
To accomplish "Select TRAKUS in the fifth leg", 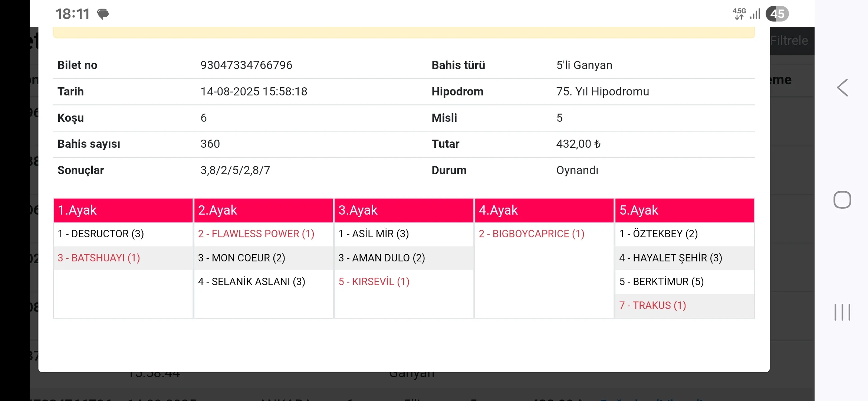I will [x=652, y=305].
